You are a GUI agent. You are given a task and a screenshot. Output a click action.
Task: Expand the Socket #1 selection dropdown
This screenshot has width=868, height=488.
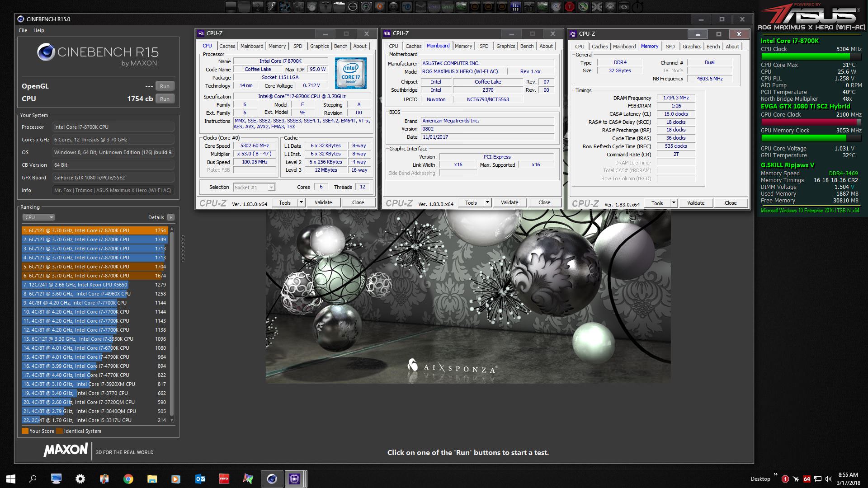(x=271, y=188)
